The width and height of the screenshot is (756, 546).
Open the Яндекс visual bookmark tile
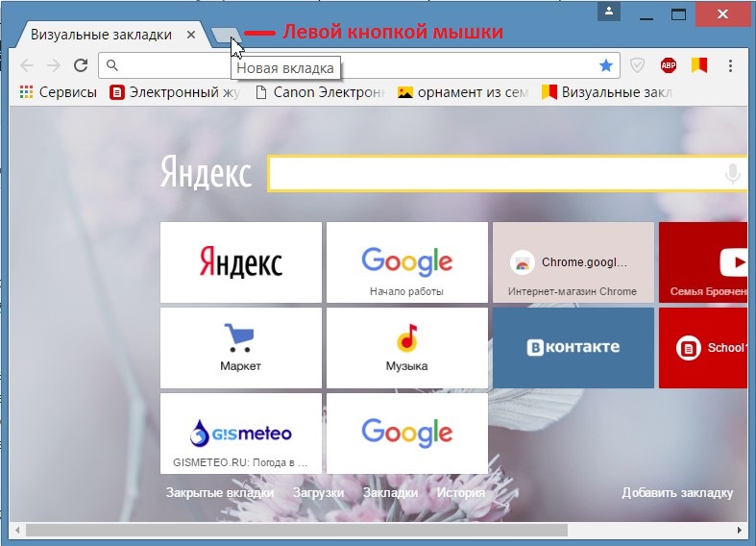[240, 261]
